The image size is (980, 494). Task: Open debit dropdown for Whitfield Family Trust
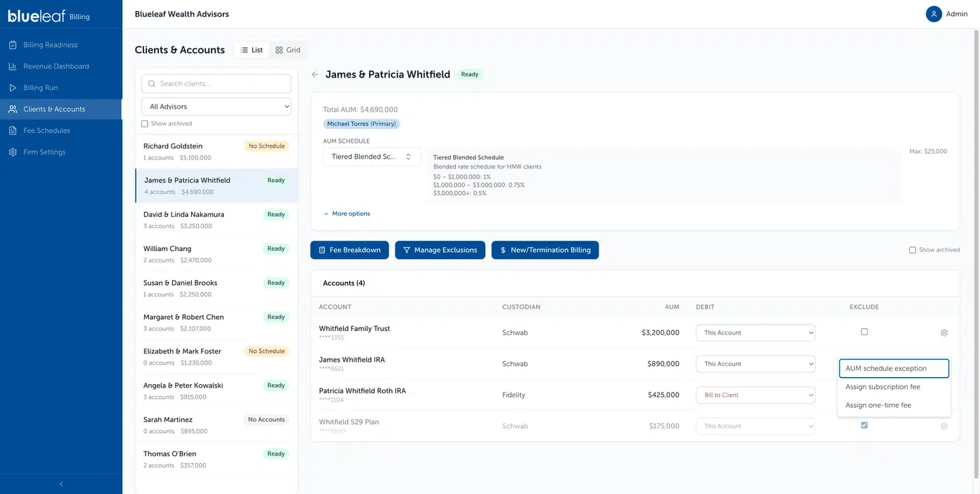[x=755, y=333]
